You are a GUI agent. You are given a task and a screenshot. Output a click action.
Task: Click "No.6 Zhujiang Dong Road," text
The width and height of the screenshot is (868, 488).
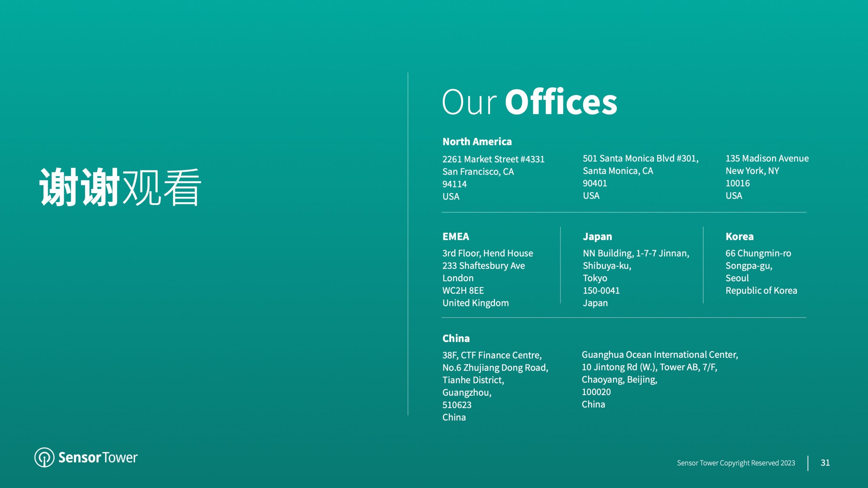(495, 368)
